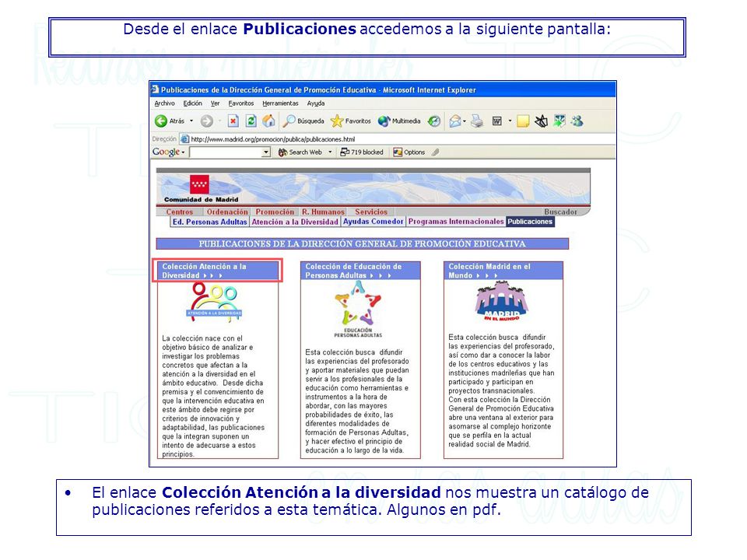Click the Mail envelope icon
Image resolution: width=747 pixels, height=560 pixels.
(455, 121)
